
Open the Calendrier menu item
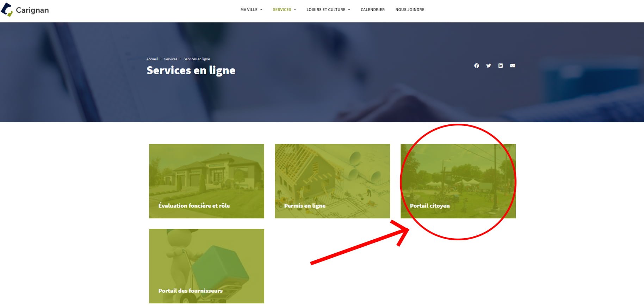tap(373, 10)
